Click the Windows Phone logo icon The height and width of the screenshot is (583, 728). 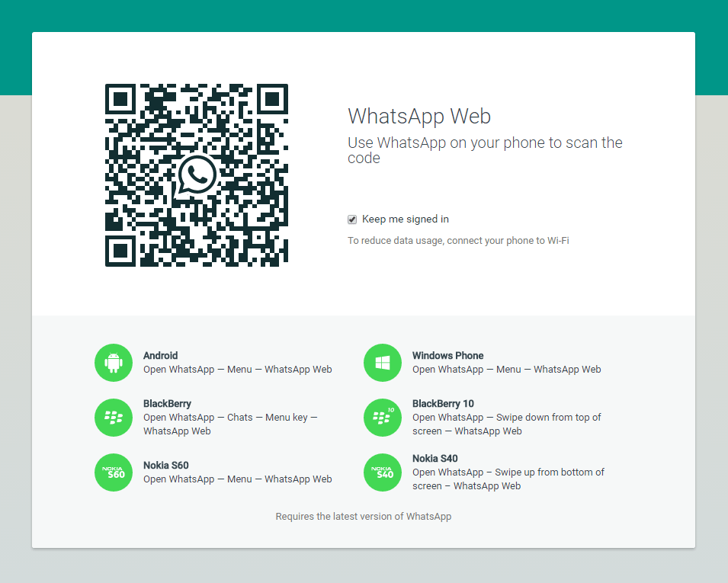pyautogui.click(x=383, y=363)
